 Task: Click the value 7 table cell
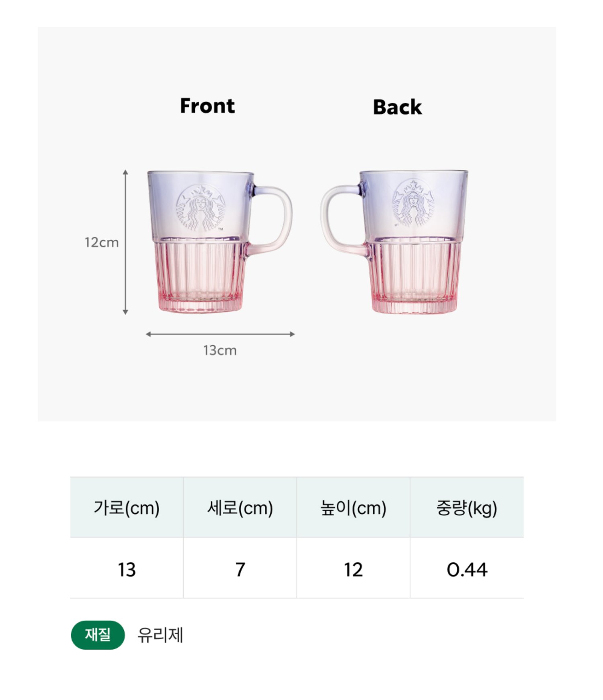[x=240, y=568]
